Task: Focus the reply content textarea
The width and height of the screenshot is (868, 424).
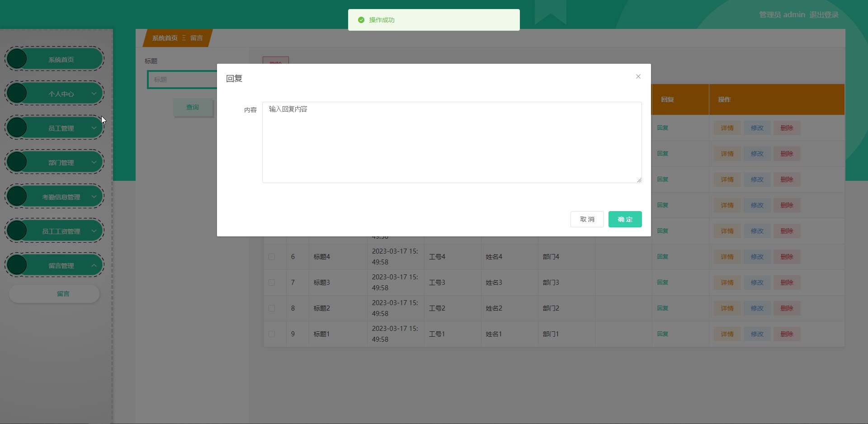Action: tap(452, 142)
